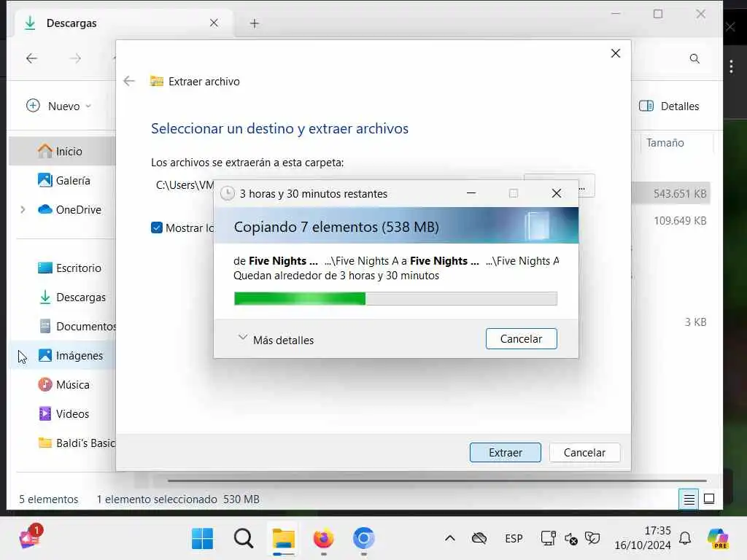Viewport: 747px width, 560px height.
Task: Click the status text 5 elementos
Action: [x=49, y=499]
